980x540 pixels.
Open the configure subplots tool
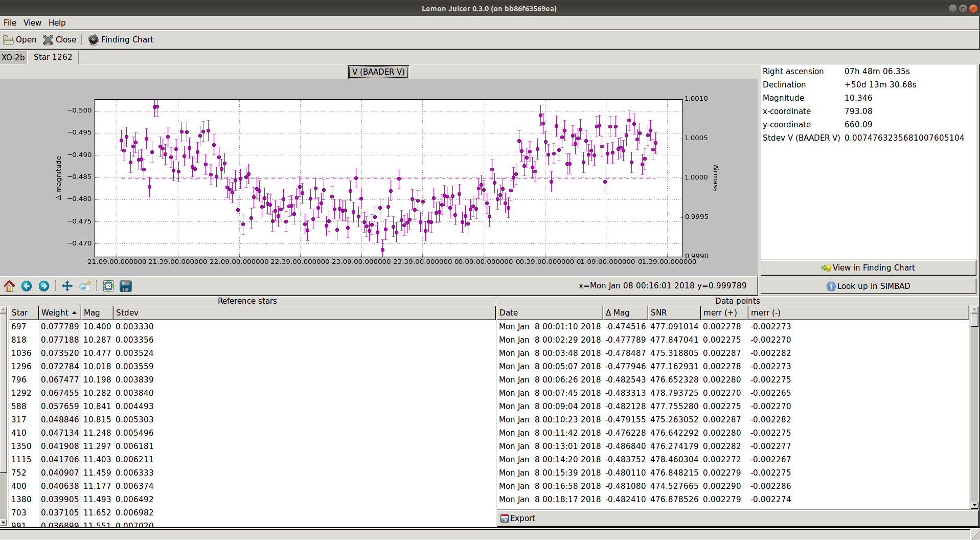point(108,286)
